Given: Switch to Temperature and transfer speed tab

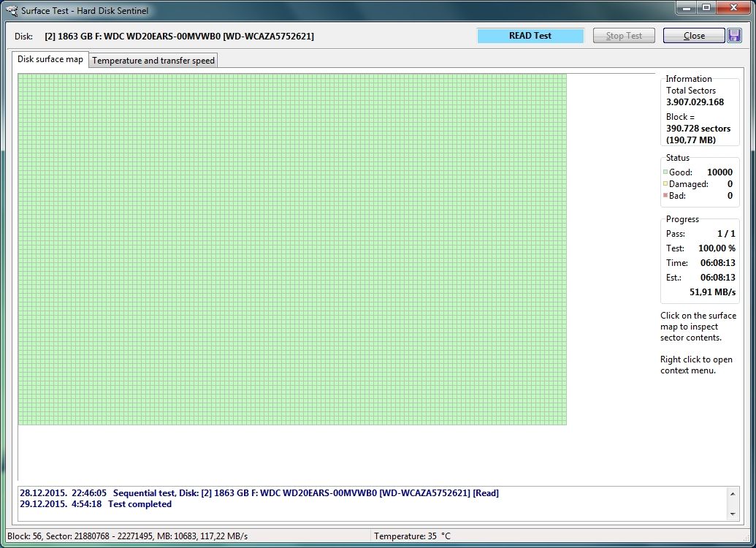Looking at the screenshot, I should [x=153, y=61].
